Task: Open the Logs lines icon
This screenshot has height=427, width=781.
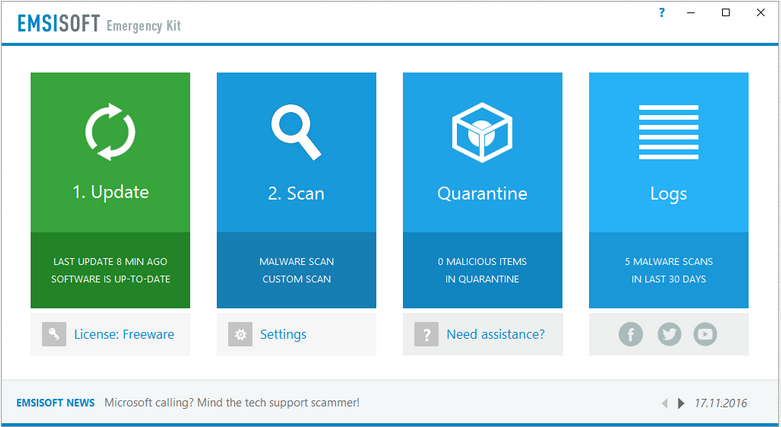Action: click(668, 132)
